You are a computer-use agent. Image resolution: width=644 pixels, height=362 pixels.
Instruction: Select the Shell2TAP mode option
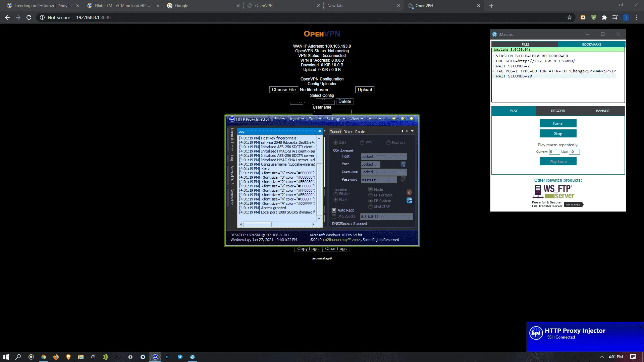[370, 206]
